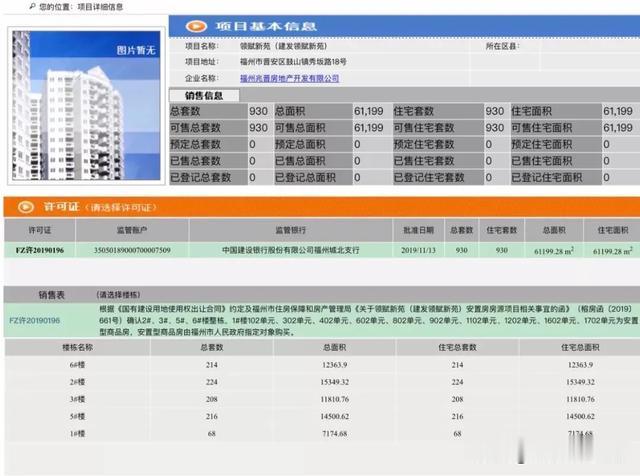Click the building placeholder image
Viewport: 640px width, 476px height.
click(86, 105)
